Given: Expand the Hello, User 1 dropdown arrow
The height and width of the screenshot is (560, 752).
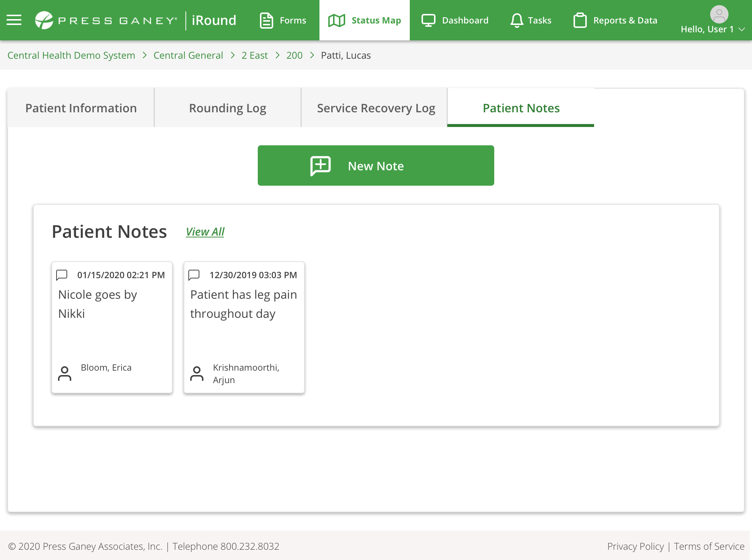Looking at the screenshot, I should [742, 29].
